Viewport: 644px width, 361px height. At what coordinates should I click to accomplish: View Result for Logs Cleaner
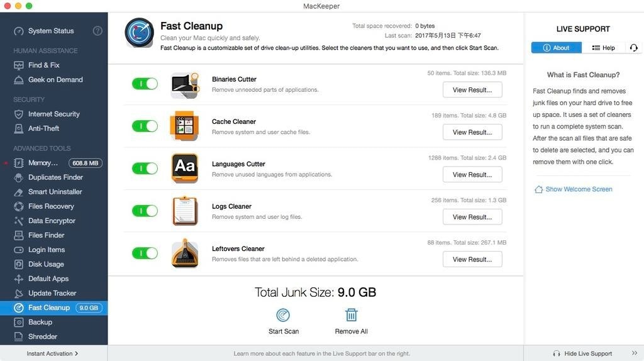(x=472, y=217)
